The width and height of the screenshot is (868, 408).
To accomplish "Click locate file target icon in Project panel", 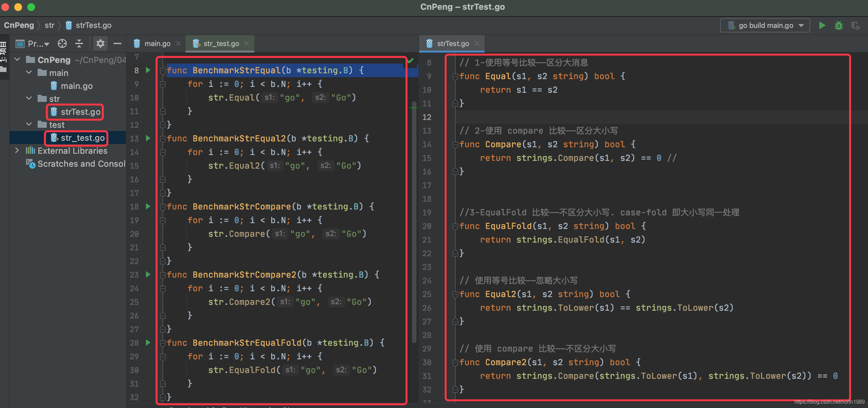I will (x=62, y=43).
